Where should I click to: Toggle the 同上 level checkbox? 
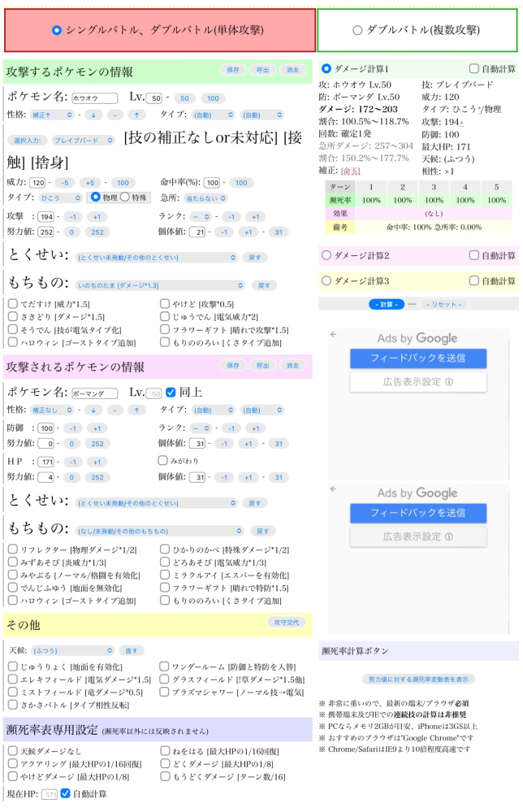click(x=171, y=393)
